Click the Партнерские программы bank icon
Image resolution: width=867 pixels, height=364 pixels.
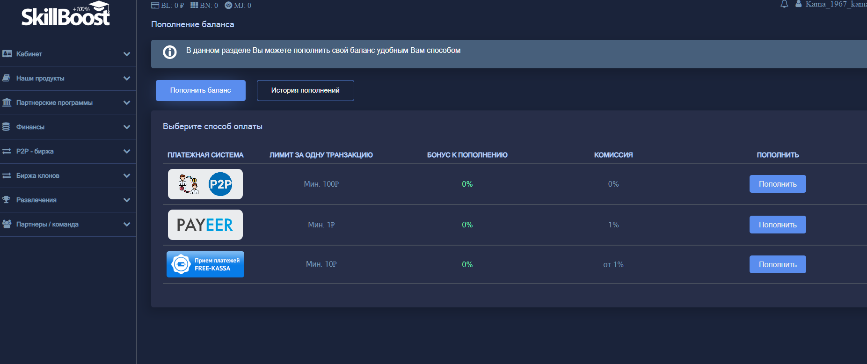coord(7,102)
